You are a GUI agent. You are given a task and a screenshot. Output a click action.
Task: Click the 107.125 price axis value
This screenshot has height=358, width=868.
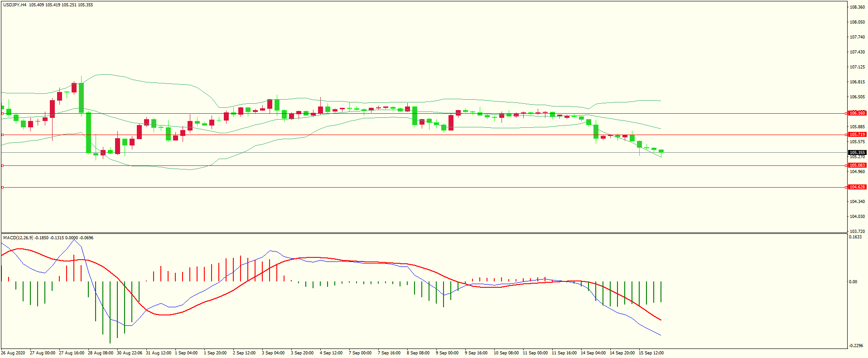858,67
